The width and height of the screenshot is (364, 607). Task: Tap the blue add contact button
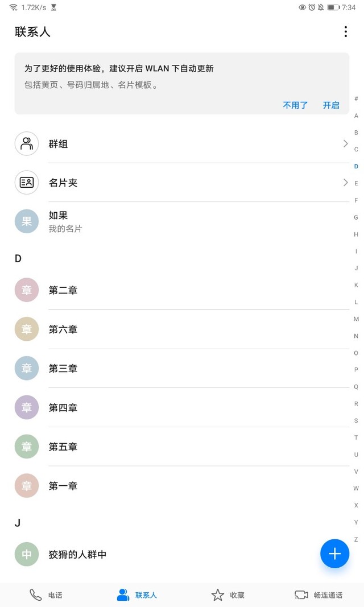coord(334,554)
